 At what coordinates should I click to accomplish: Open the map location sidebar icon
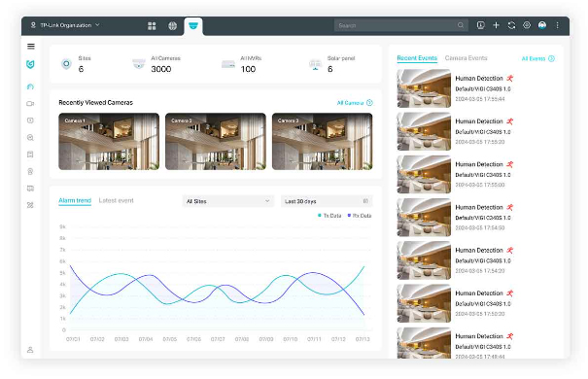pyautogui.click(x=30, y=171)
